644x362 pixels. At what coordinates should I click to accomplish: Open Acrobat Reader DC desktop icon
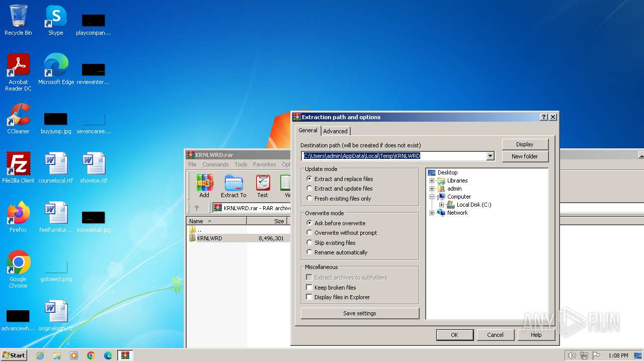[x=18, y=72]
